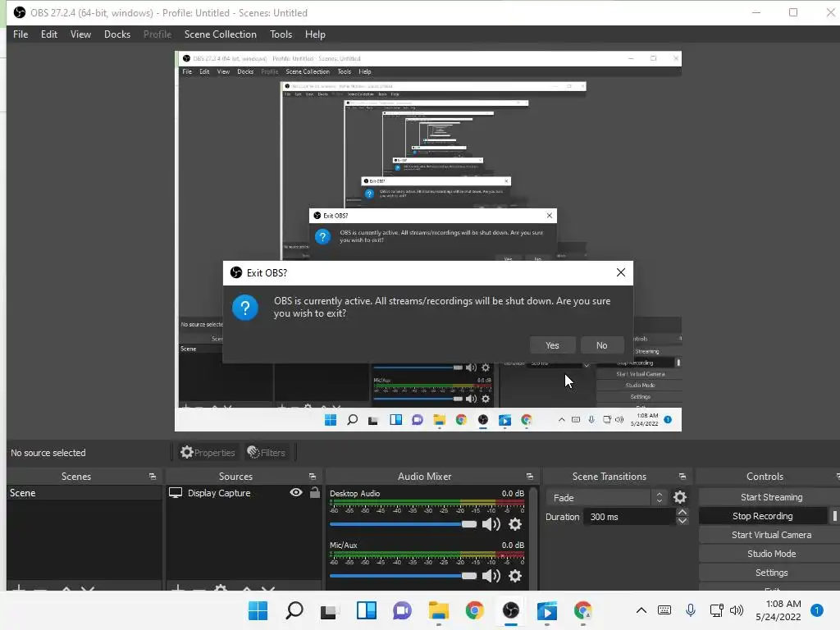Open the Movies & TV taskbar icon
This screenshot has height=630, width=840.
pyautogui.click(x=546, y=610)
